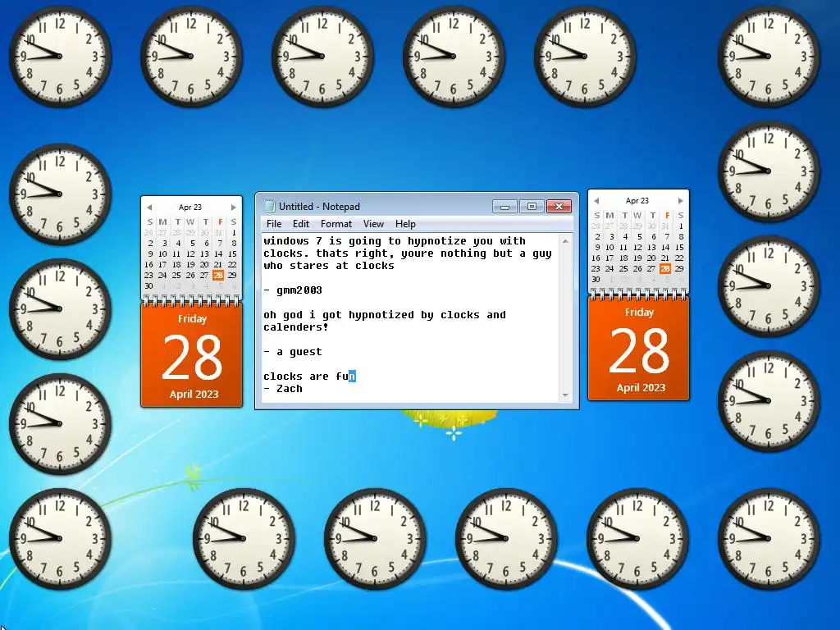Minimize the Untitled - Notepad window
This screenshot has width=840, height=630.
pyautogui.click(x=504, y=206)
